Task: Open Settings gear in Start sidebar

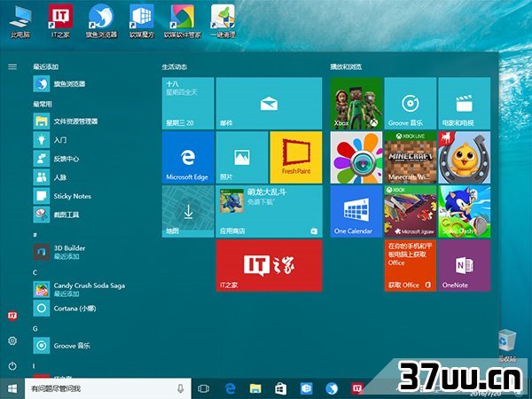Action: click(12, 340)
